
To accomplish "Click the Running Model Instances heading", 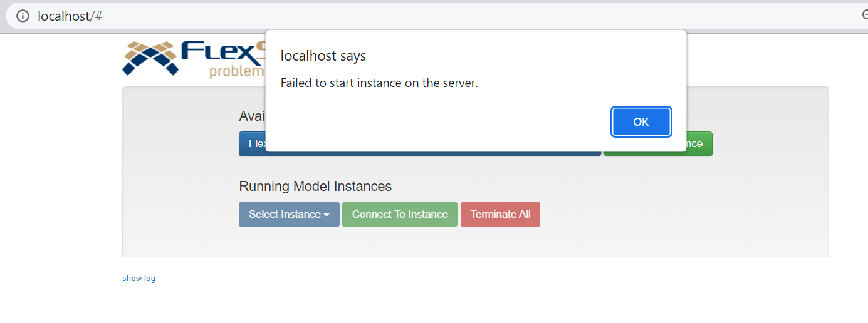I will [315, 186].
